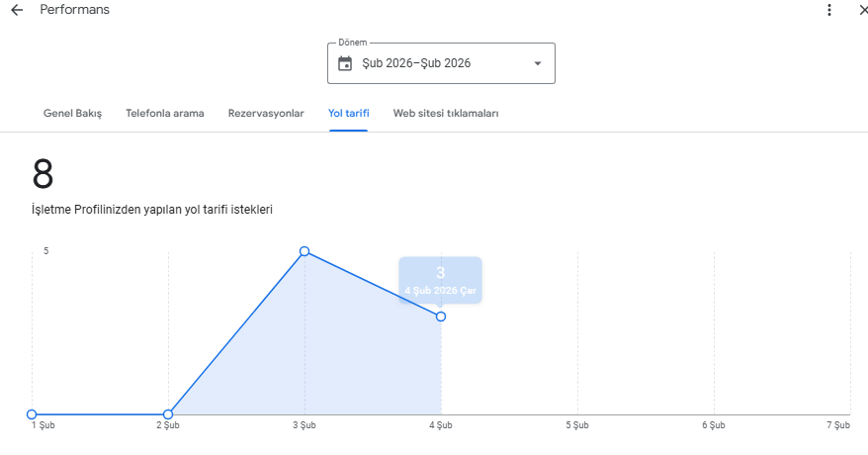Switch to the Genel Bakış tab
Screen dimensions: 868x455
tap(72, 114)
